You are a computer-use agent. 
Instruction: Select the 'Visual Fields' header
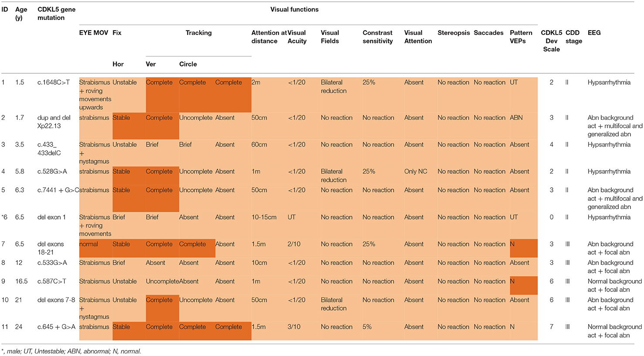pos(330,37)
